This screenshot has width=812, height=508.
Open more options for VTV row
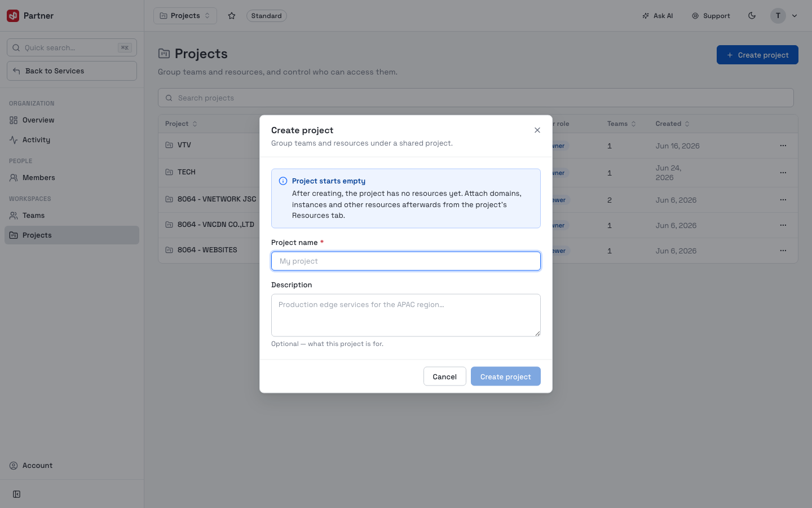pyautogui.click(x=783, y=146)
